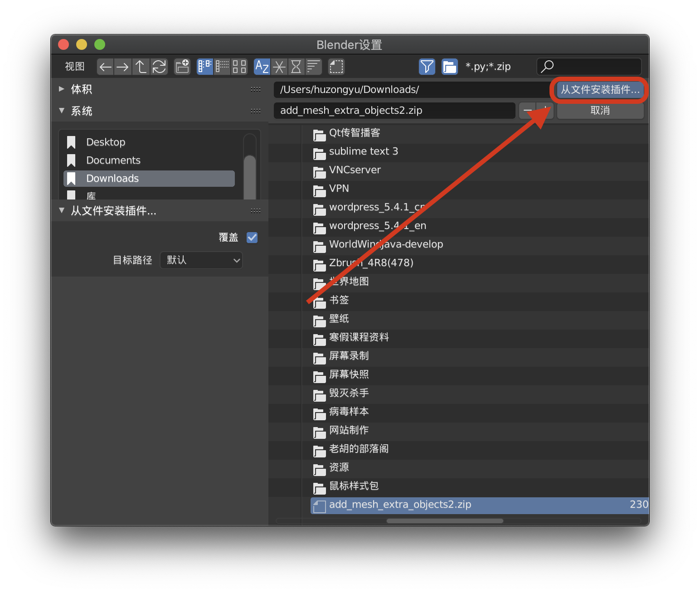This screenshot has width=700, height=593.
Task: Click the 体积 panel drag grip
Action: (x=256, y=89)
